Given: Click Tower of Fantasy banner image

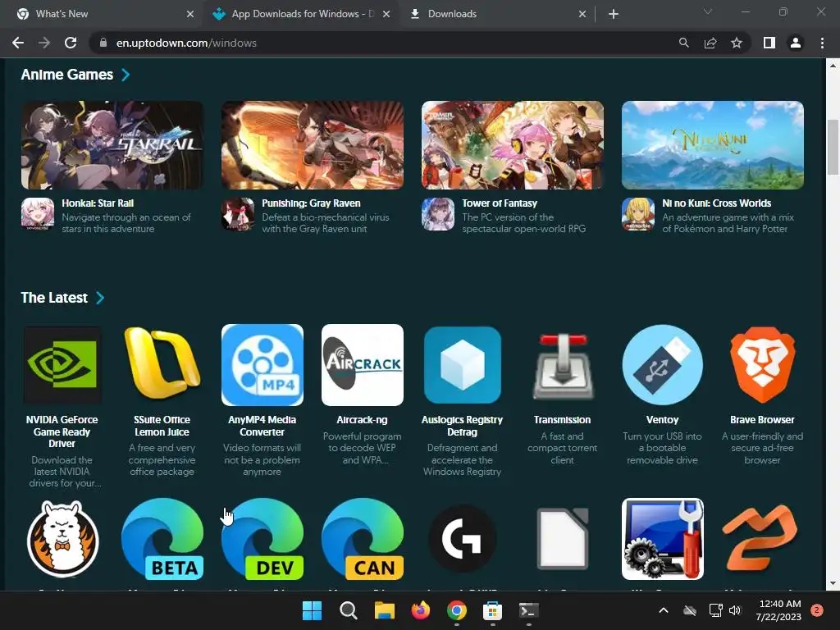Looking at the screenshot, I should [x=513, y=145].
